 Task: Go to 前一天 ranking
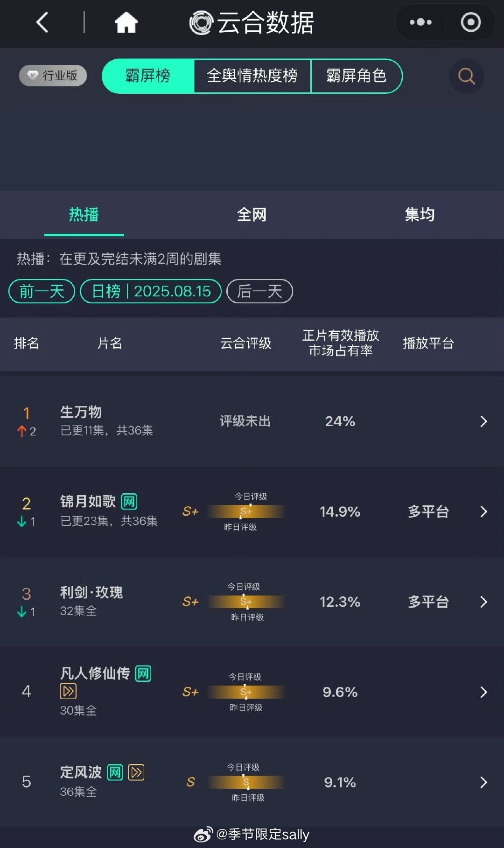42,291
